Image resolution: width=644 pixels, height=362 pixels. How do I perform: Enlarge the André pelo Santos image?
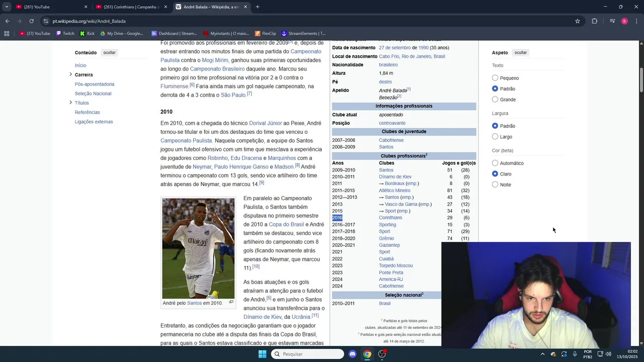click(x=231, y=302)
